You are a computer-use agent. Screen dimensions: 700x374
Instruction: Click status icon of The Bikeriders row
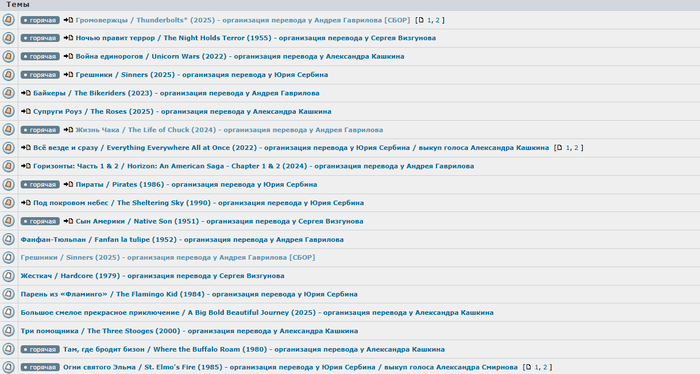click(8, 93)
